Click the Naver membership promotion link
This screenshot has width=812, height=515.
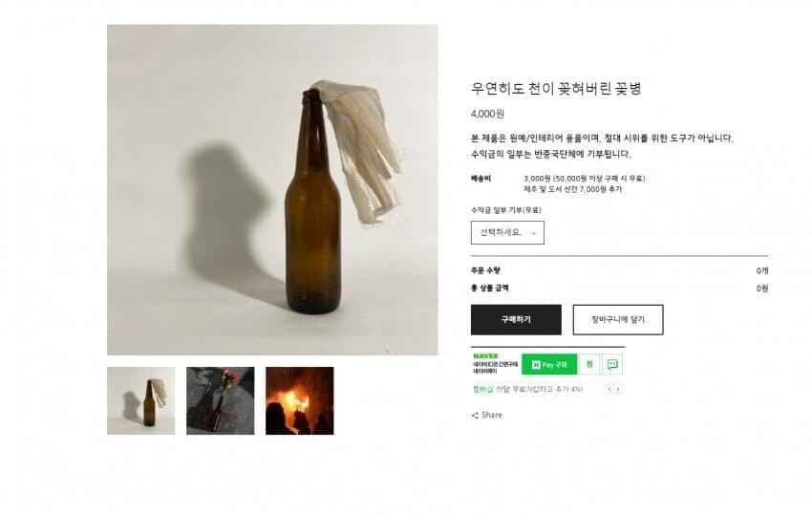click(527, 389)
